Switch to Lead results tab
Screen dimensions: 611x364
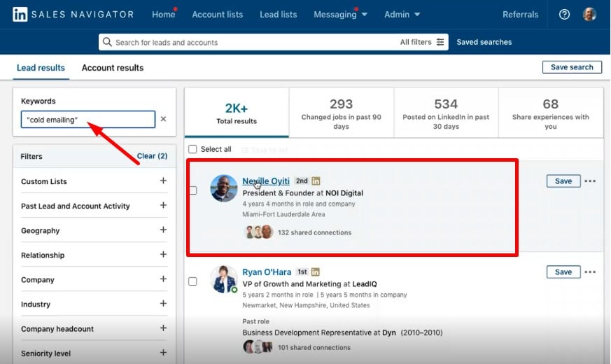41,68
